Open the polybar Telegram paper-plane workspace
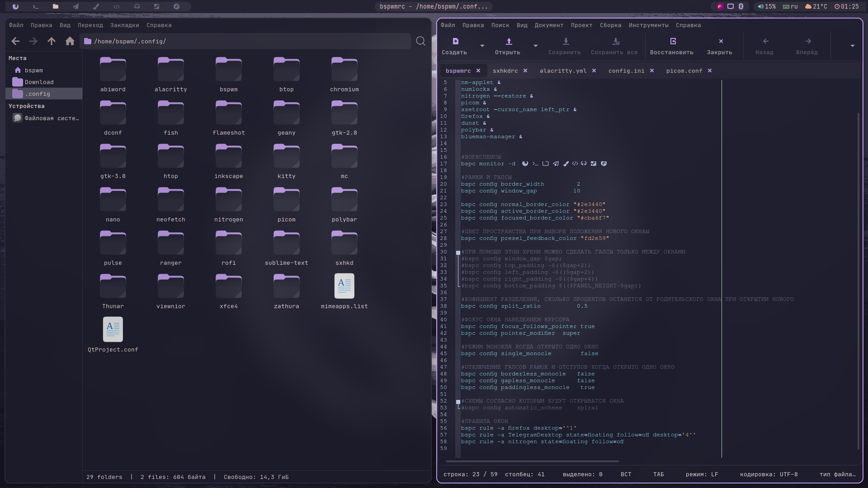 (75, 6)
